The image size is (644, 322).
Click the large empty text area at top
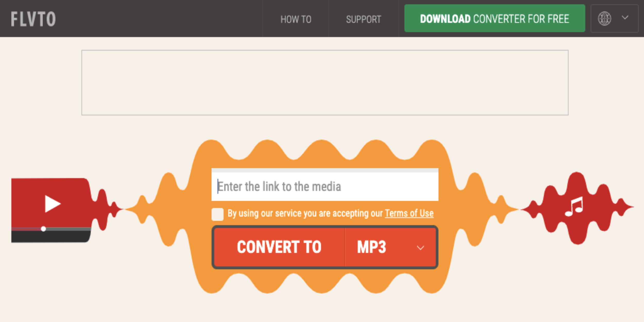click(327, 82)
